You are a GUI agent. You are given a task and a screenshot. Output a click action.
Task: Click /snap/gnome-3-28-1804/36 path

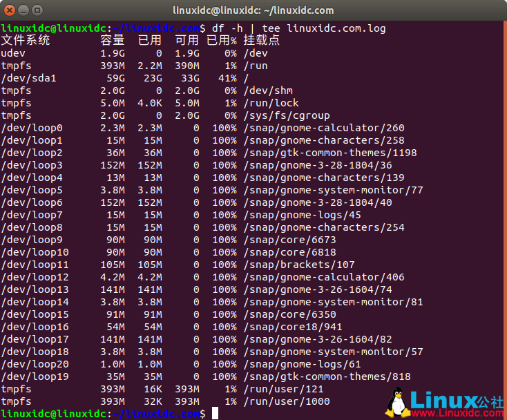point(318,165)
